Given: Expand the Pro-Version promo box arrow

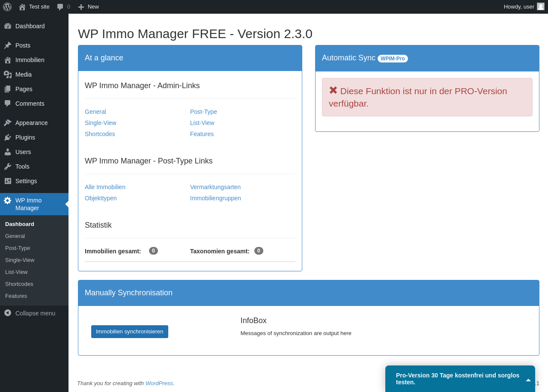Looking at the screenshot, I should tap(528, 380).
